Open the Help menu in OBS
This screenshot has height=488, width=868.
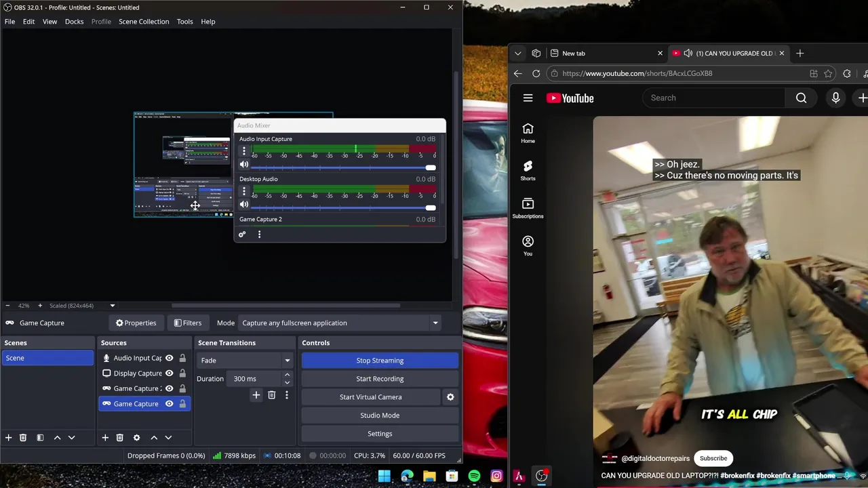[x=208, y=22]
